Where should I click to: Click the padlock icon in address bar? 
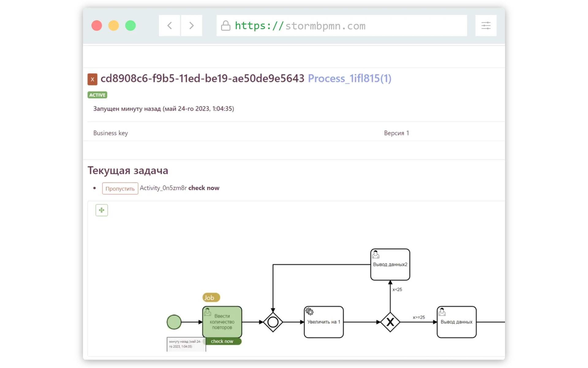[226, 26]
